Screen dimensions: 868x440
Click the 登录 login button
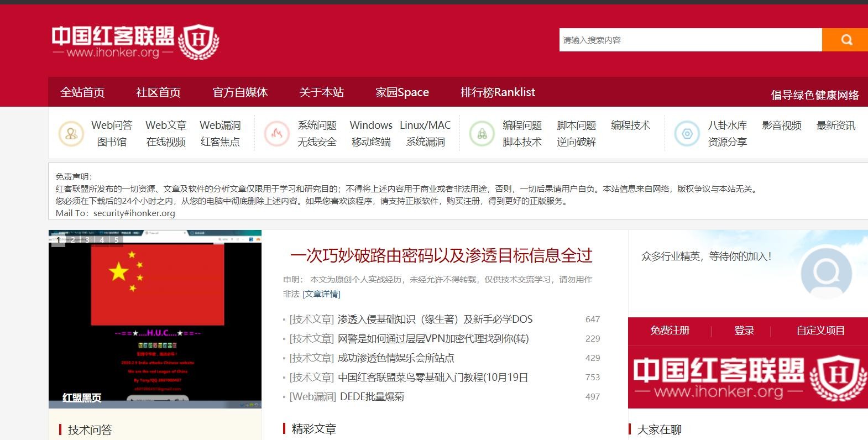pos(744,331)
